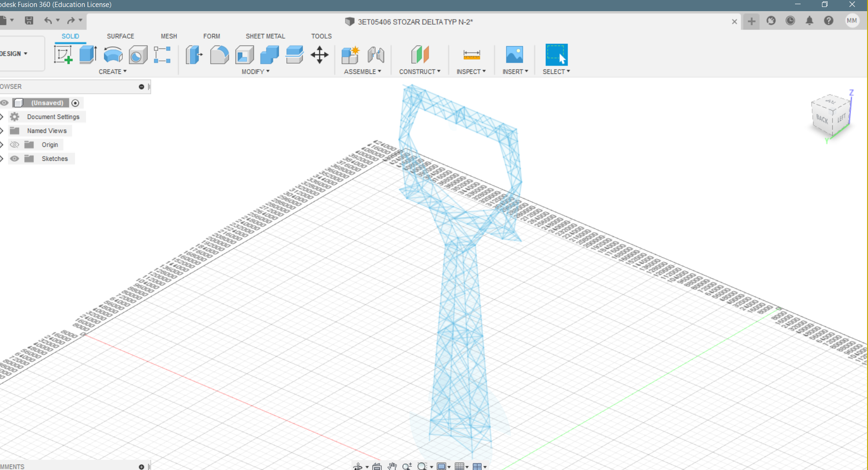
Task: Toggle visibility of the Sketches folder
Action: (x=14, y=159)
